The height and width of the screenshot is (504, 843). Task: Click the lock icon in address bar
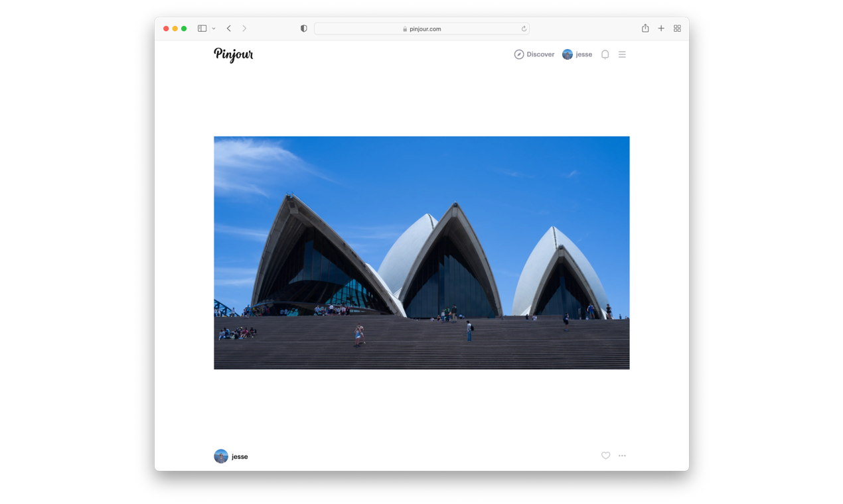[x=405, y=29]
